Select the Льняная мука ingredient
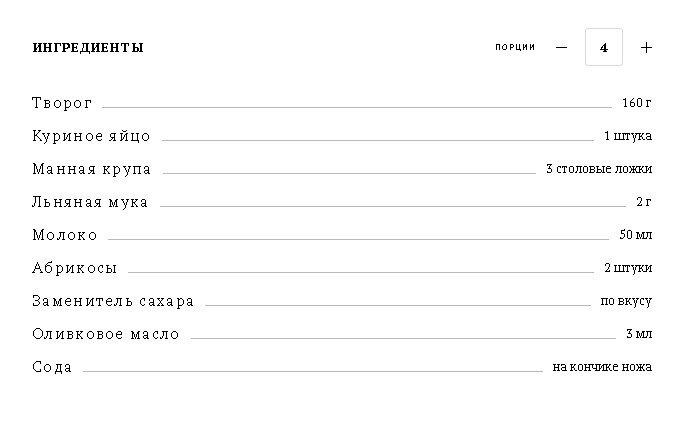 [x=90, y=202]
